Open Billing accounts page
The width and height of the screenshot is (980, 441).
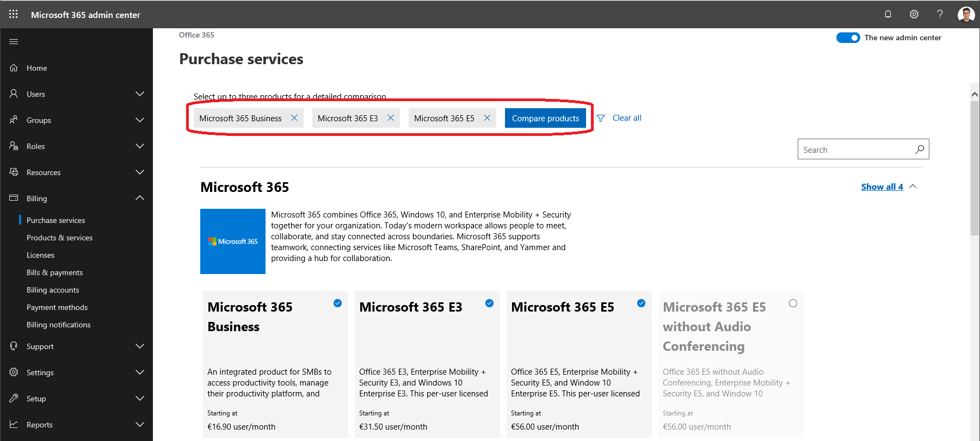pos(53,290)
